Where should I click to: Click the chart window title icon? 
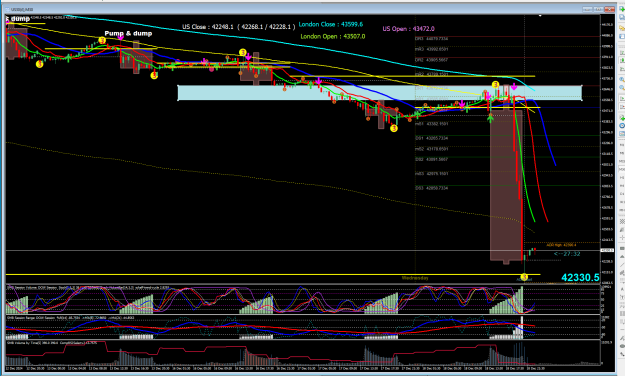9,9
